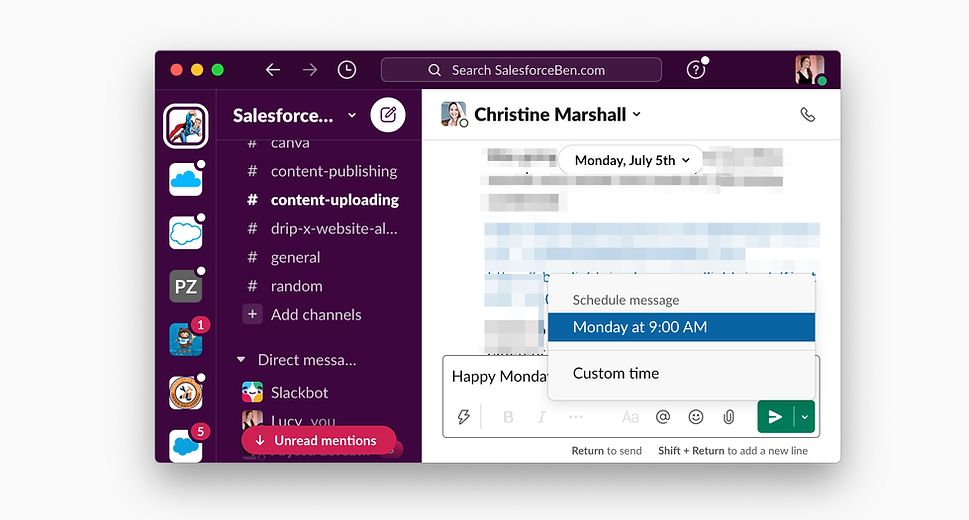Click the green macOS zoom button
This screenshot has height=520, width=969.
pos(218,70)
